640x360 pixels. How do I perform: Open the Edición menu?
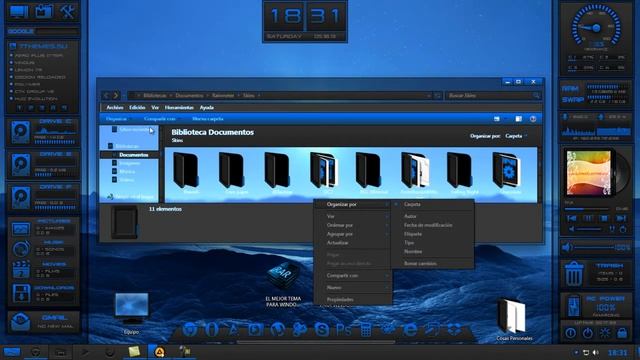coord(137,107)
